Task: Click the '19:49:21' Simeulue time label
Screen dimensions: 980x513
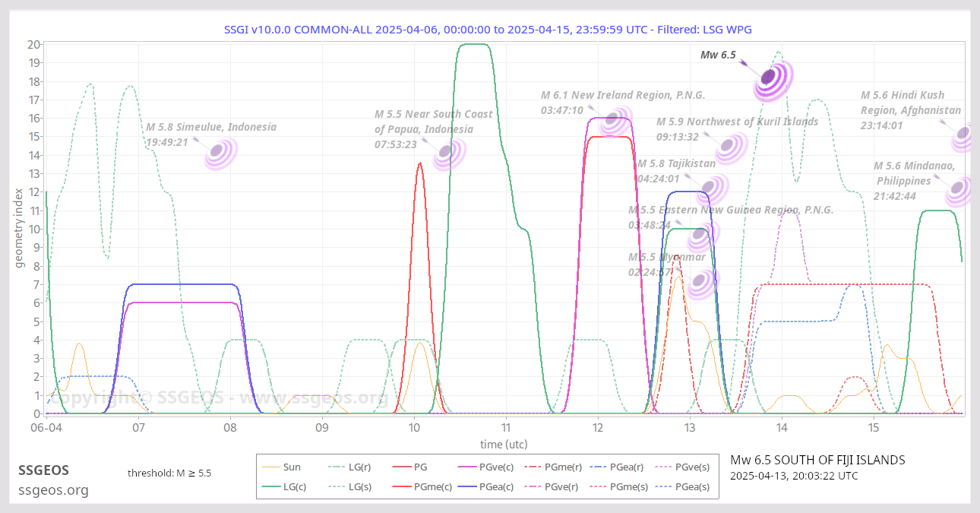Action: coord(167,142)
